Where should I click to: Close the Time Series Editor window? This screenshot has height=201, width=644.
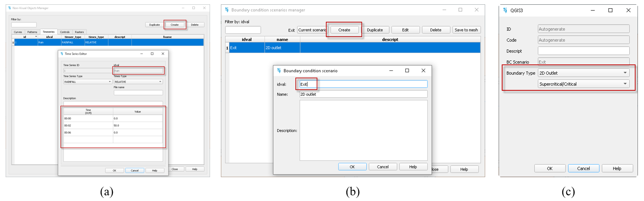[163, 54]
